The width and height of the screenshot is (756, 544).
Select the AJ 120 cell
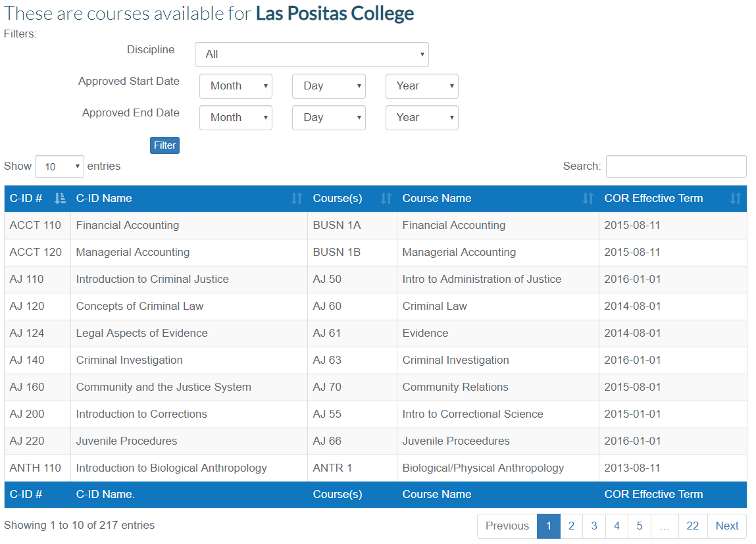[38, 307]
